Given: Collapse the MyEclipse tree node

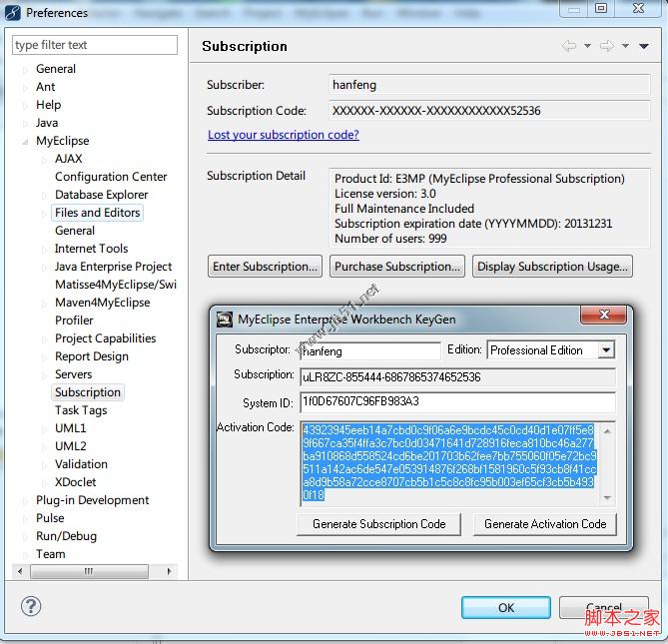Looking at the screenshot, I should click(x=25, y=141).
